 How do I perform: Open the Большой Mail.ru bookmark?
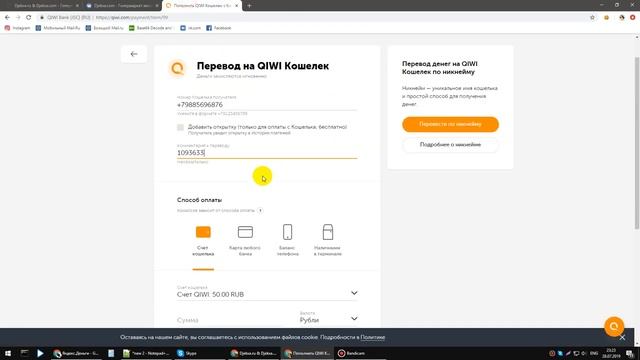pos(104,28)
